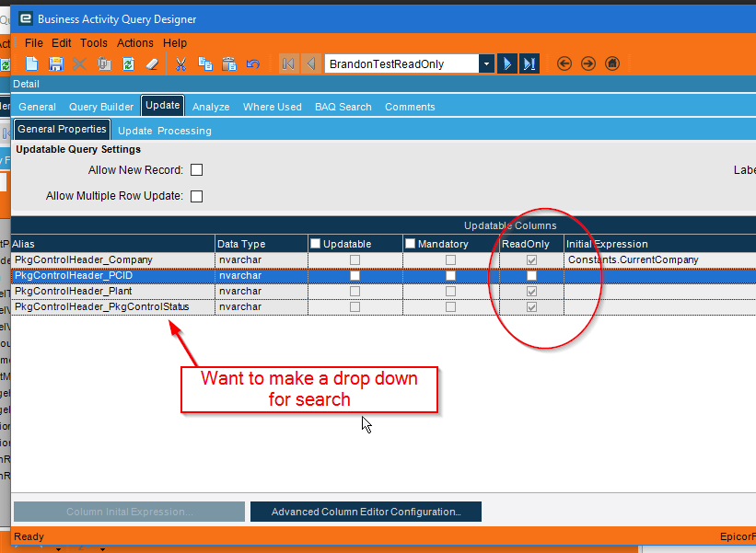
Task: Check Mandatory for PkgControlHeader_PCID row
Action: pyautogui.click(x=451, y=275)
